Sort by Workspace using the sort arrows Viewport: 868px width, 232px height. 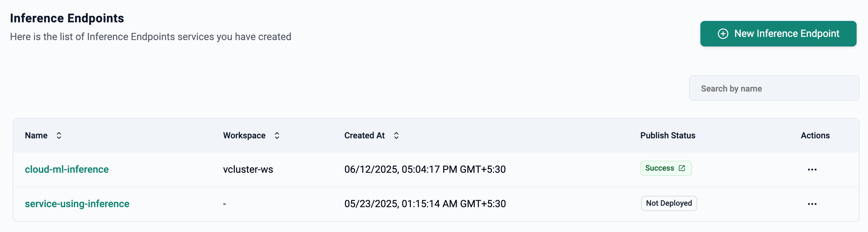point(277,136)
